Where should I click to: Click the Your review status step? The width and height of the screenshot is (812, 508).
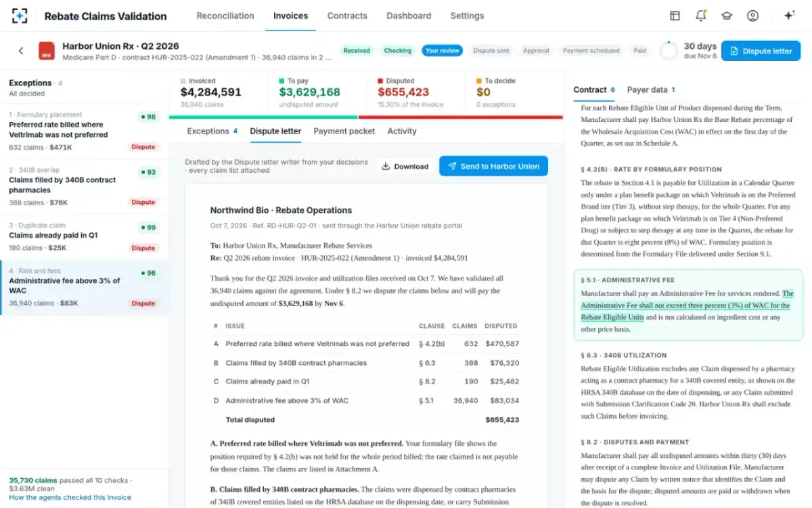click(x=442, y=51)
